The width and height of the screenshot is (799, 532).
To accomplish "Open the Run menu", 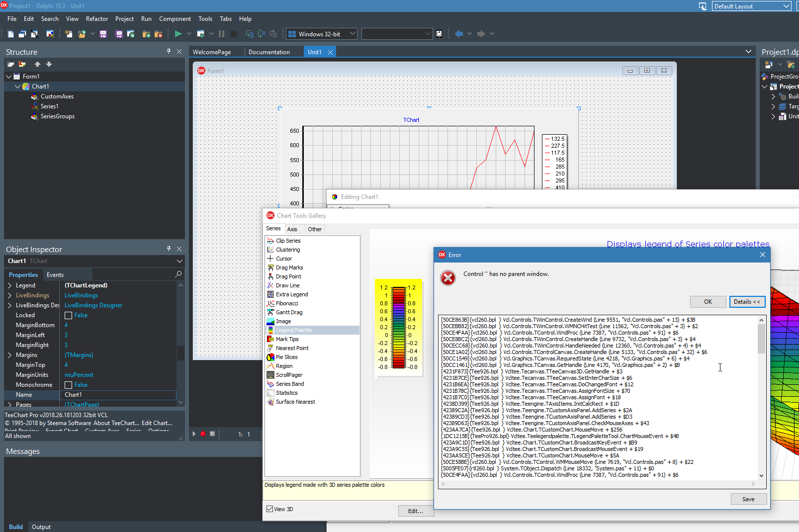I will [146, 19].
